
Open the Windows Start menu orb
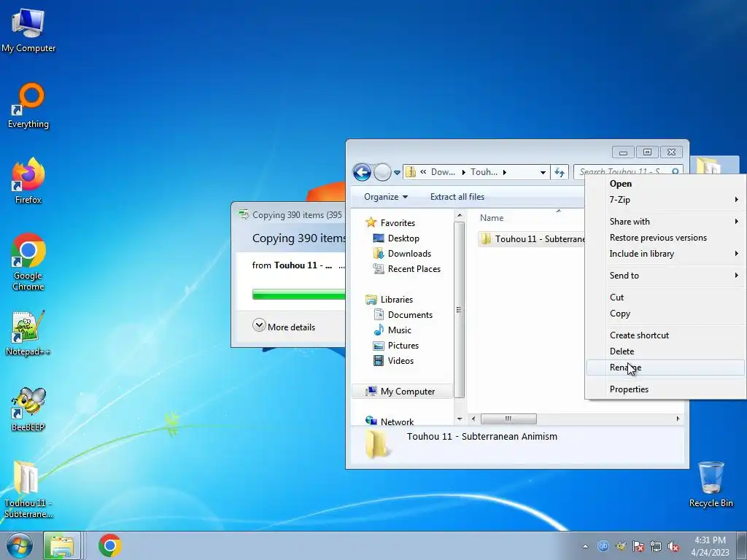point(20,545)
